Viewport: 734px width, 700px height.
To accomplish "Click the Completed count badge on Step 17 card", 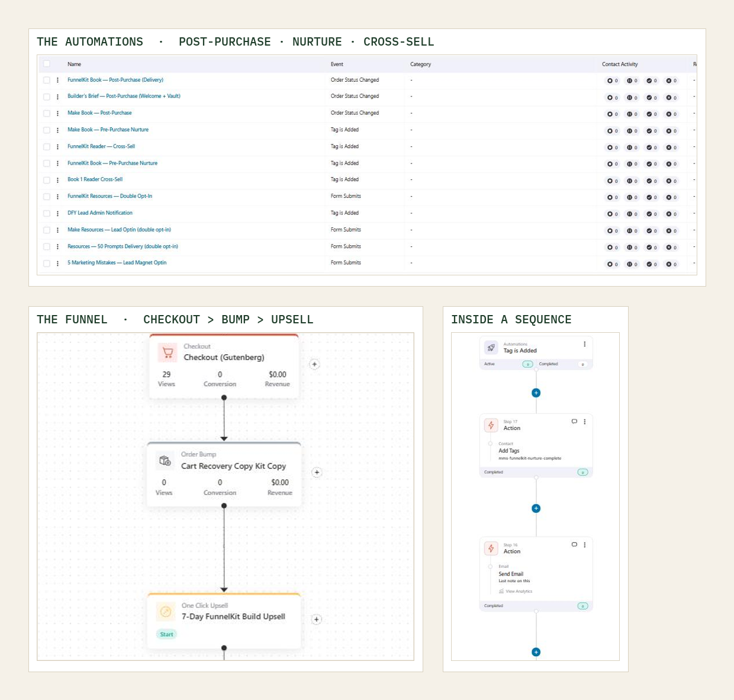I will point(582,472).
